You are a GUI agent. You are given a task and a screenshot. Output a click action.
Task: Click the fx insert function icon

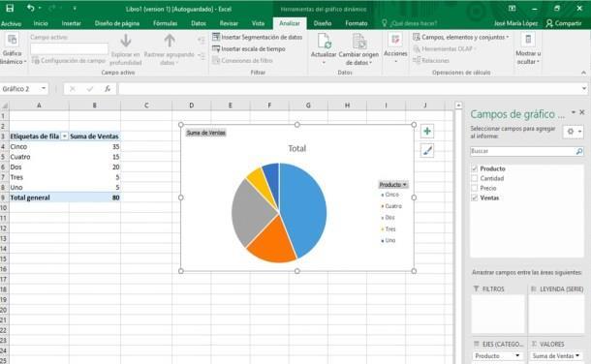(x=108, y=89)
